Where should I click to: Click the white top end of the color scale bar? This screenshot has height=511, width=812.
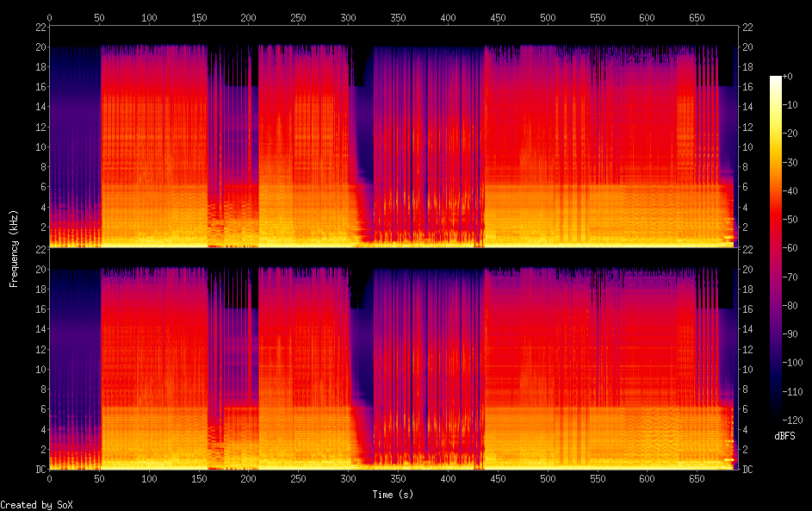click(x=776, y=78)
